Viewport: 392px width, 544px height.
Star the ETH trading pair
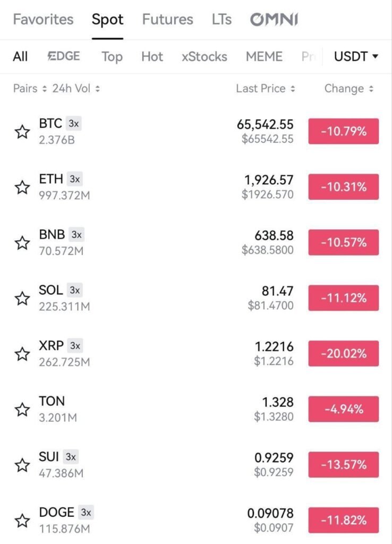(22, 187)
